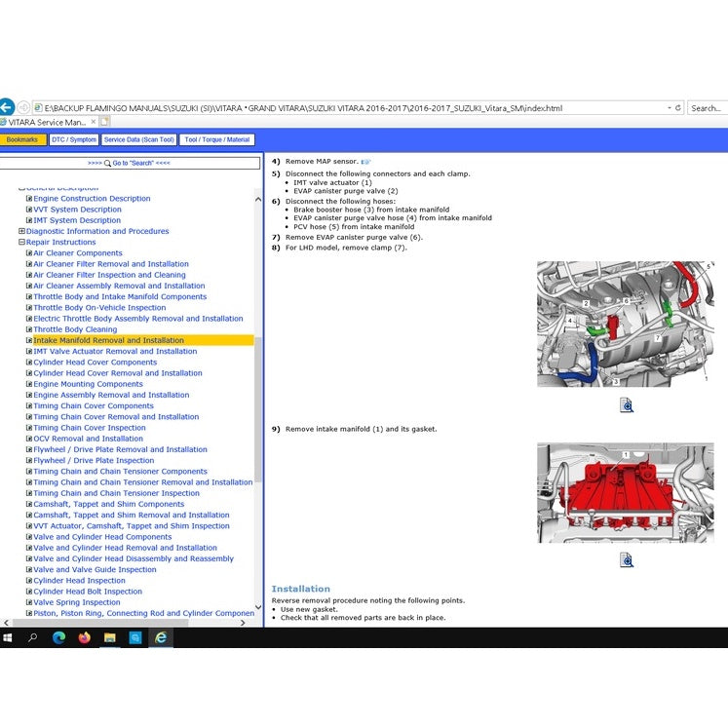The width and height of the screenshot is (728, 728).
Task: Open the reference link icon after 'Remove MAP sensor'
Action: 366,161
